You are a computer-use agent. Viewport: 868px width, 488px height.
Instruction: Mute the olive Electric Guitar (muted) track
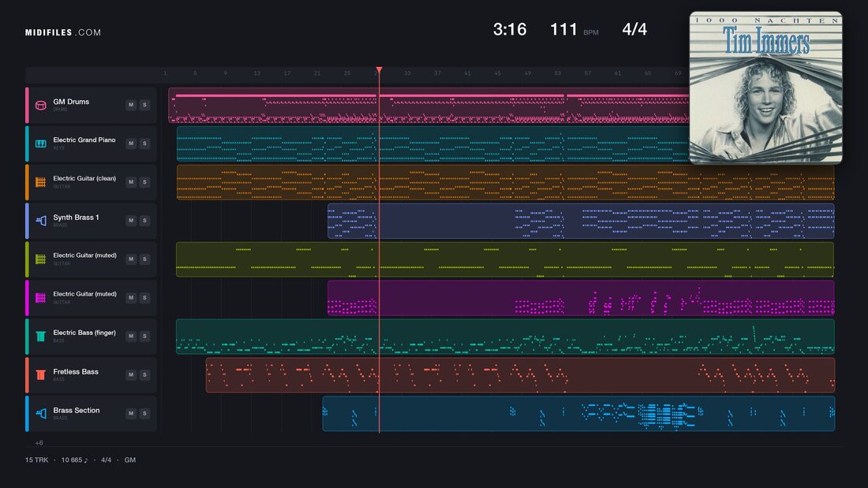[x=131, y=259]
